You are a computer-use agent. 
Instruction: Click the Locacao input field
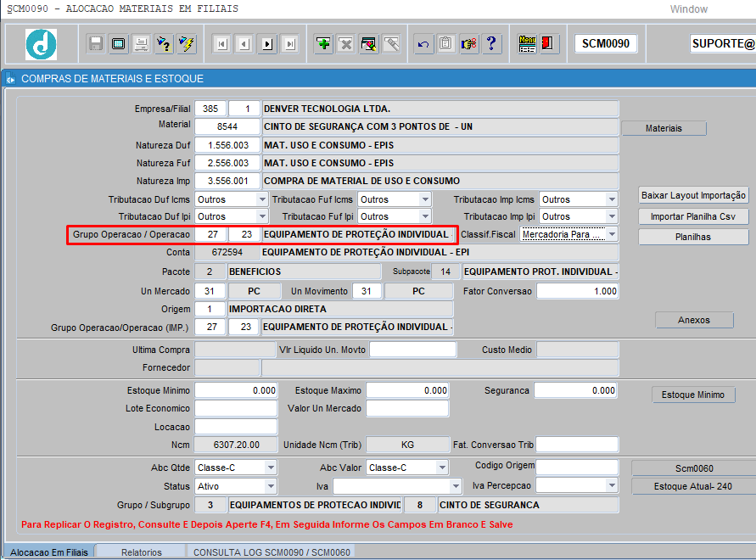(236, 427)
